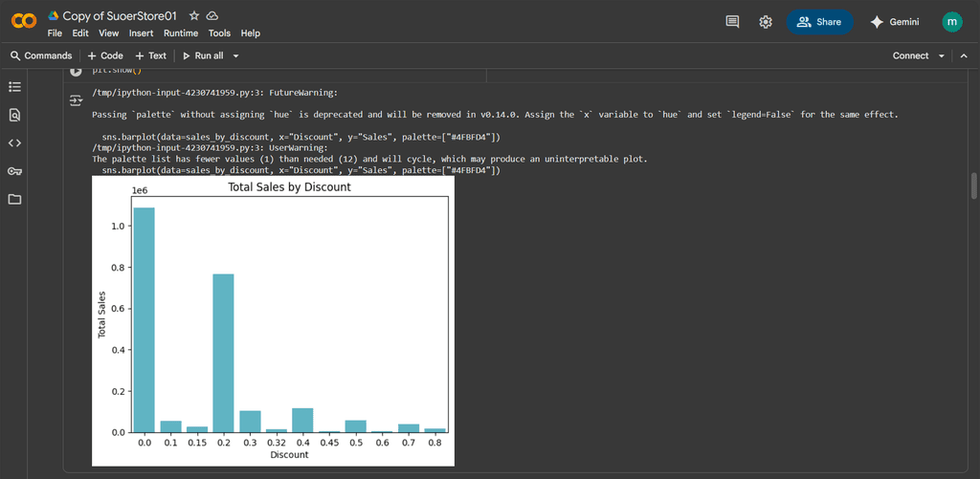
Task: Click the 'Total Sales by Discount' chart title
Action: [289, 186]
